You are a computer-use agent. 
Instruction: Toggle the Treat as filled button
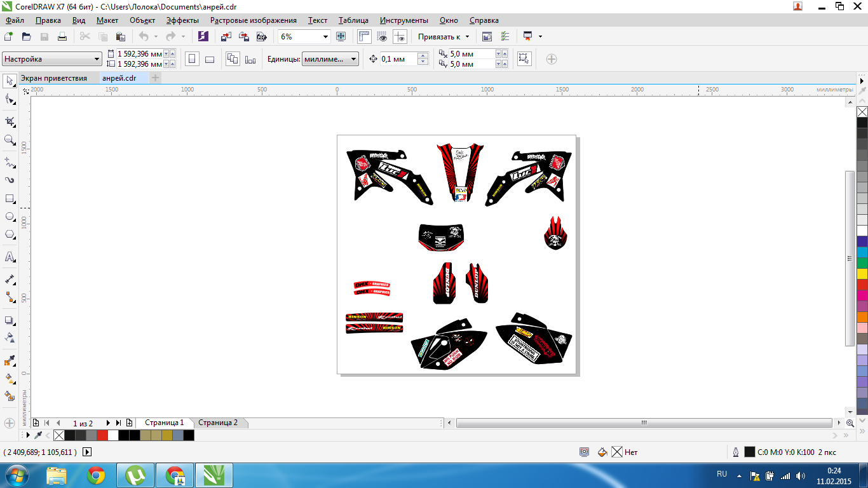(524, 58)
